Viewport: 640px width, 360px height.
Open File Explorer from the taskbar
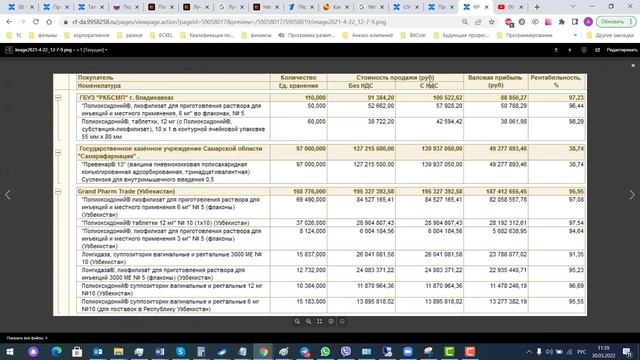(x=118, y=351)
